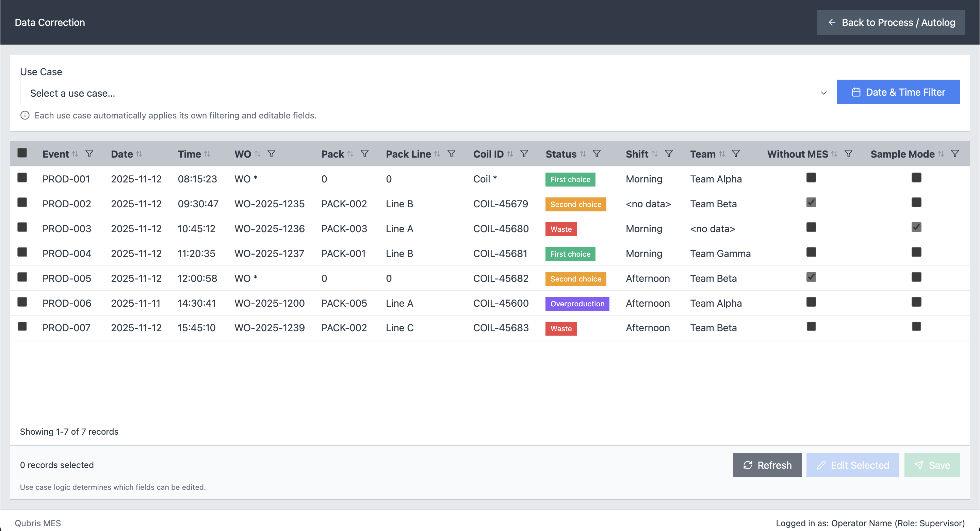Open filter for Without MES column
Image resolution: width=980 pixels, height=531 pixels.
click(848, 154)
